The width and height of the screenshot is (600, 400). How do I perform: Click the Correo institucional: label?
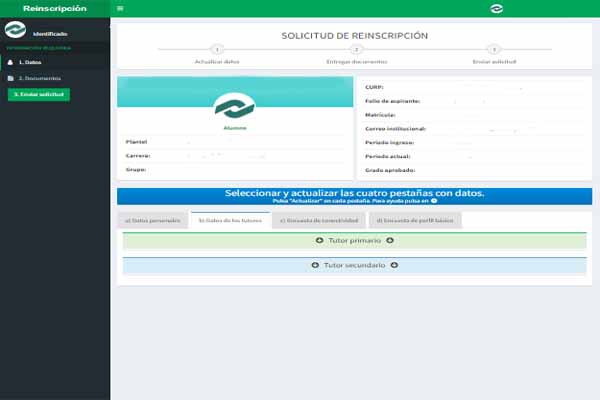(395, 129)
